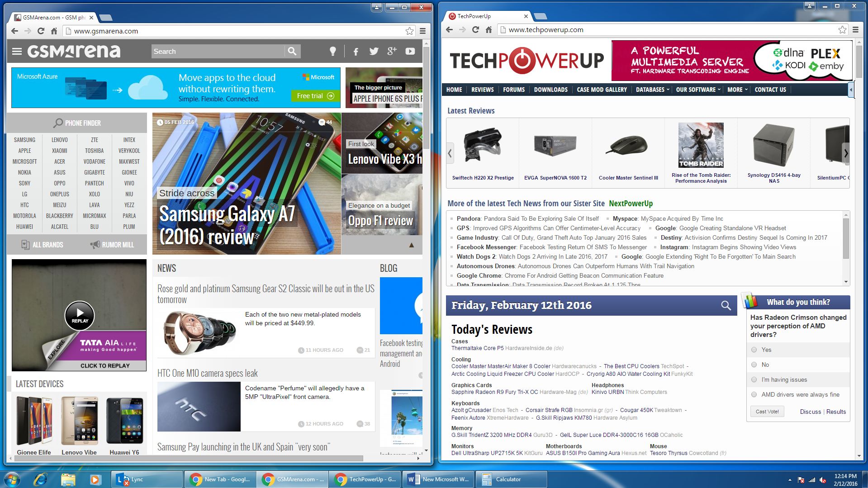Show next Latest Reviews with right arrow
Screen dimensions: 868x488
[x=846, y=153]
